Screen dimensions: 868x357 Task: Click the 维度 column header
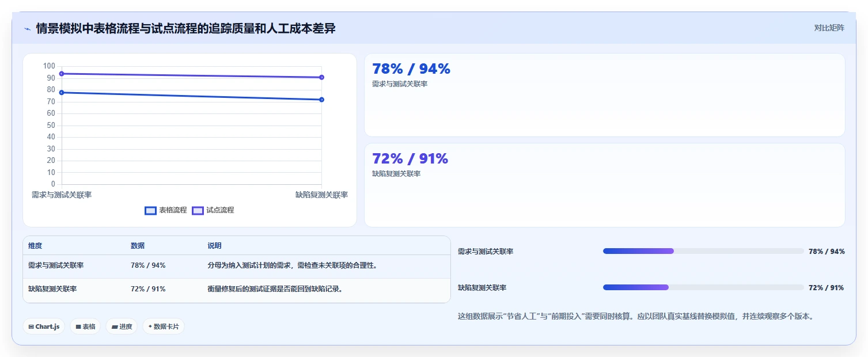(x=35, y=246)
